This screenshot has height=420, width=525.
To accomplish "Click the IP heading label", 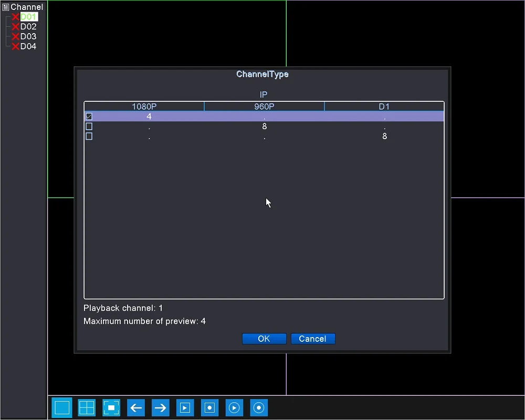I will pos(264,94).
